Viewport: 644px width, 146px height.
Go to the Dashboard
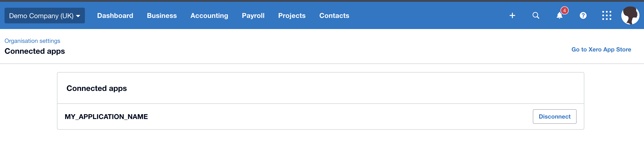click(x=115, y=15)
